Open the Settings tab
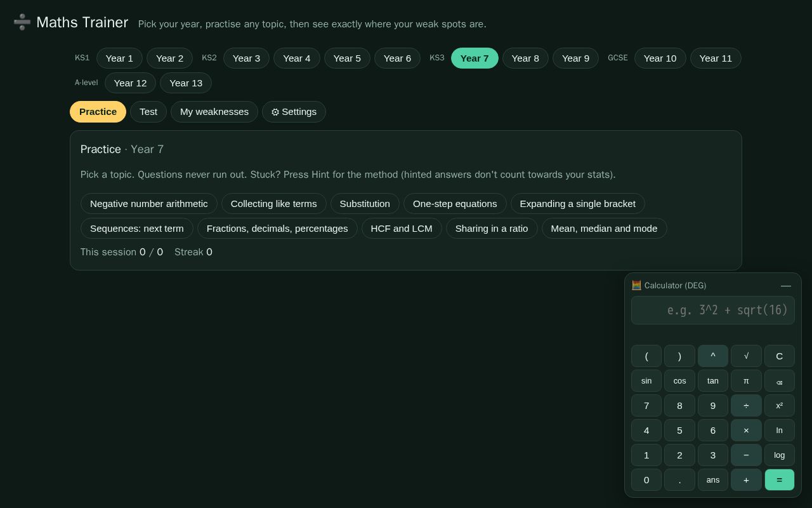The height and width of the screenshot is (508, 812). tap(294, 112)
